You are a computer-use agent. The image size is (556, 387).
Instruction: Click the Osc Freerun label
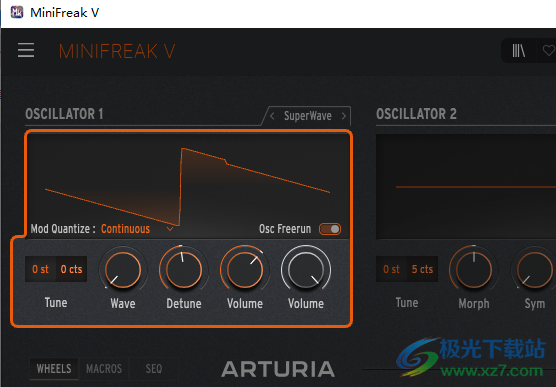click(285, 229)
